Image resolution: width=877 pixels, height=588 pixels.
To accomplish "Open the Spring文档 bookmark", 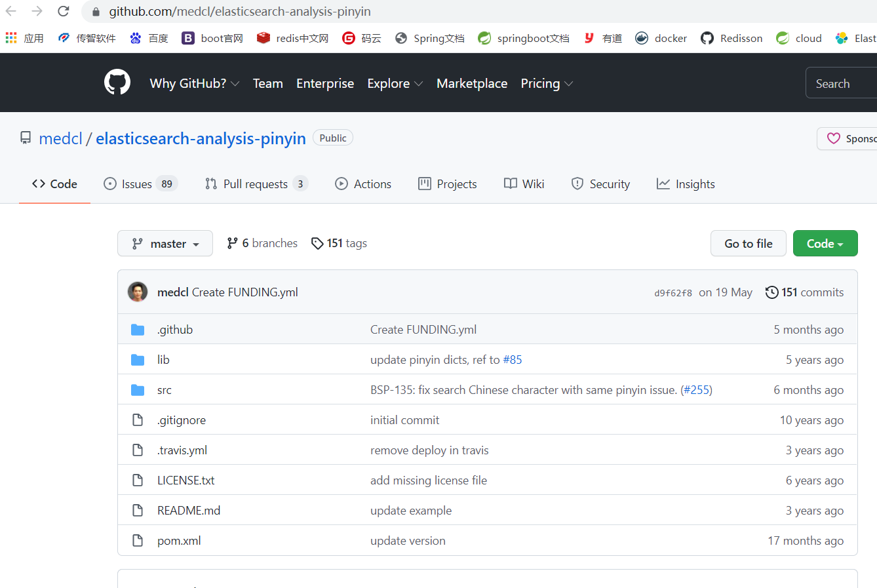I will pos(430,38).
